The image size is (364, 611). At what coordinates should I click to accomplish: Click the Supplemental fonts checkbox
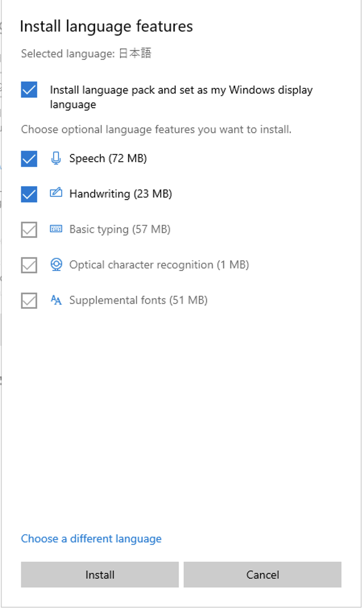point(29,301)
